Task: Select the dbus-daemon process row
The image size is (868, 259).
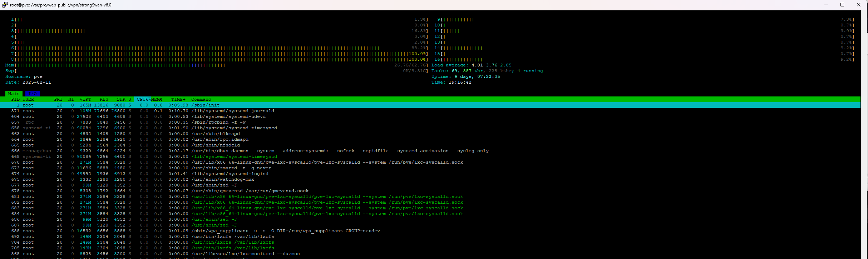Action: point(430,151)
